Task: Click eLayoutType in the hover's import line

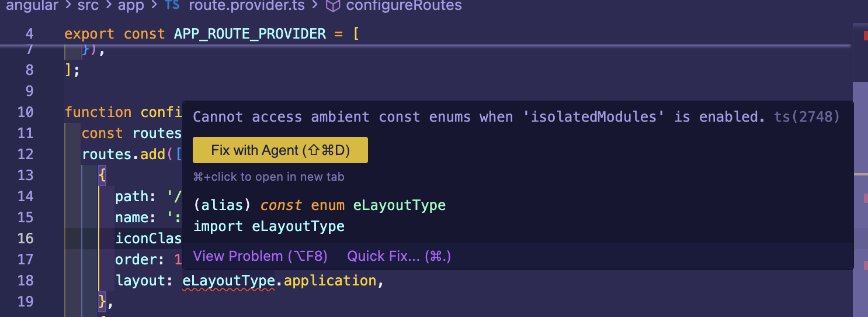Action: 298,226
